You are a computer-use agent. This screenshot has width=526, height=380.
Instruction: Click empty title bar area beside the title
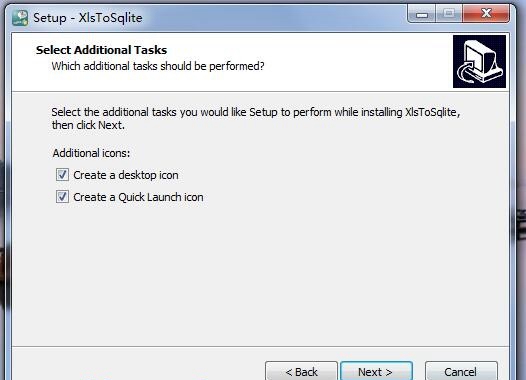(268, 17)
